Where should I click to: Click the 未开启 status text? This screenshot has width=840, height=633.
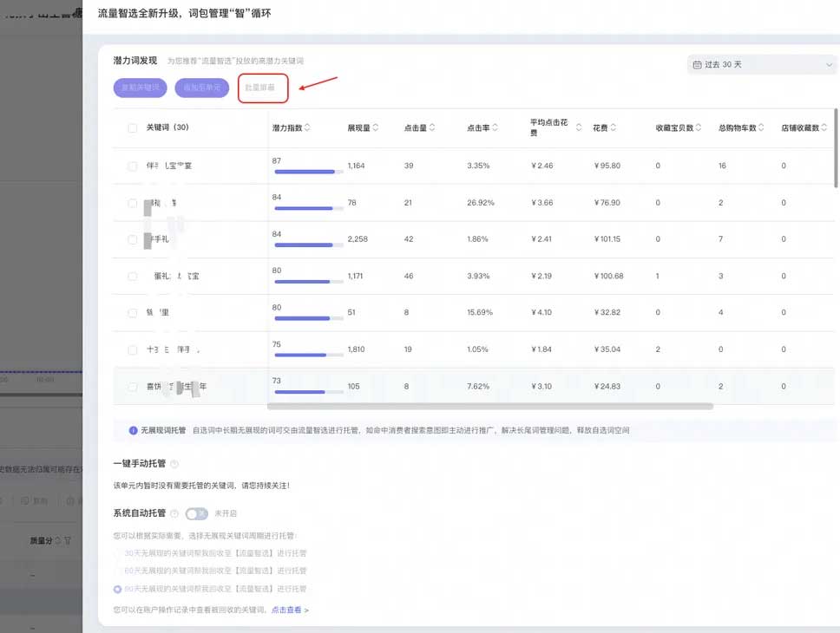pyautogui.click(x=226, y=513)
